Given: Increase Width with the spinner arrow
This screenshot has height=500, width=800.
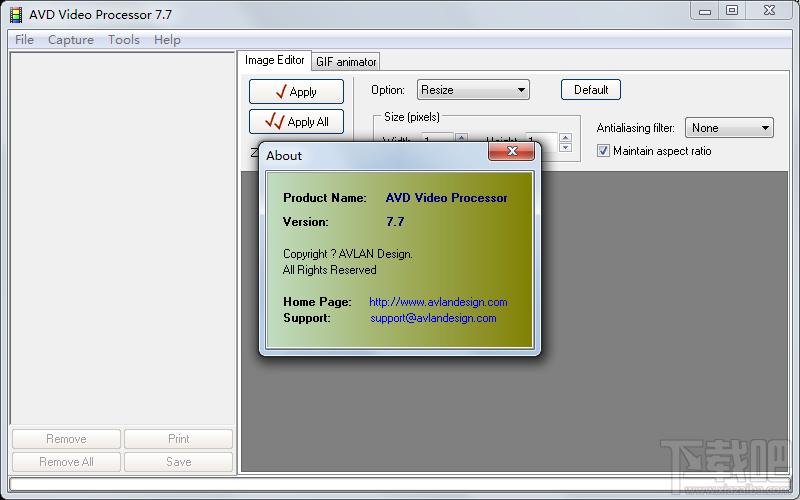Looking at the screenshot, I should pyautogui.click(x=461, y=137).
